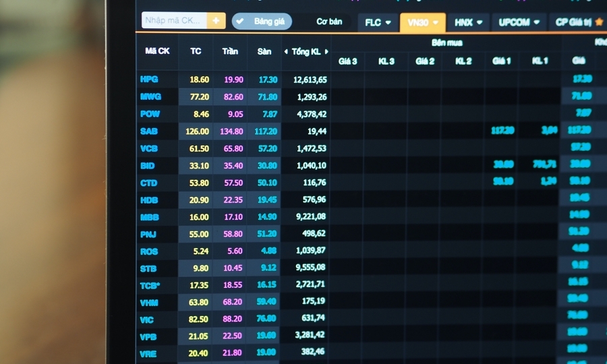Click BID total volume 1,040,10

(x=311, y=166)
